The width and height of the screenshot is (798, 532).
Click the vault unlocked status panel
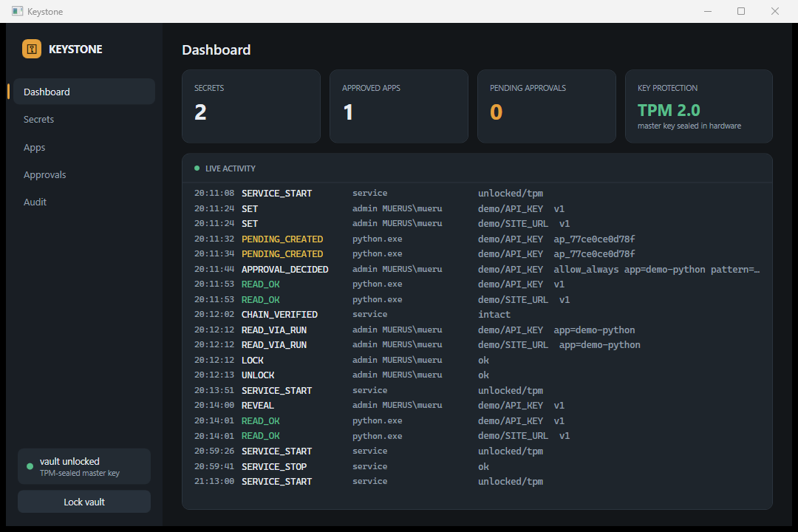[x=84, y=466]
